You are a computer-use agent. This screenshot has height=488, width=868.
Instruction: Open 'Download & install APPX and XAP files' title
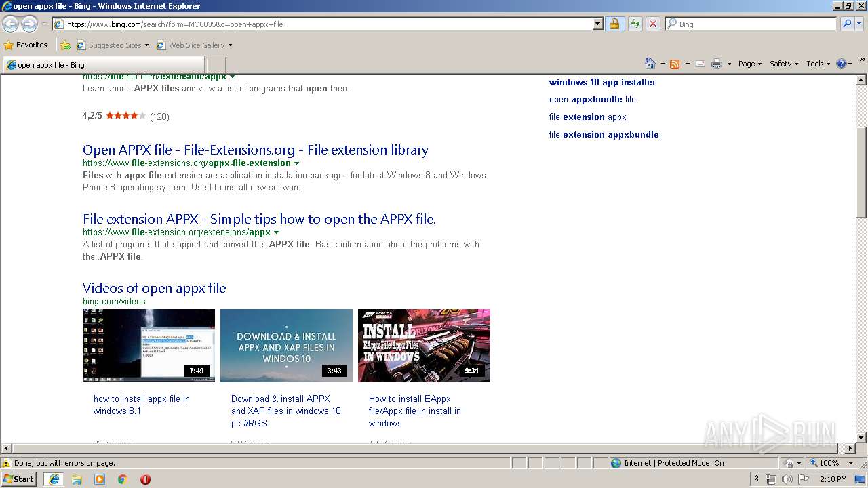tap(286, 411)
